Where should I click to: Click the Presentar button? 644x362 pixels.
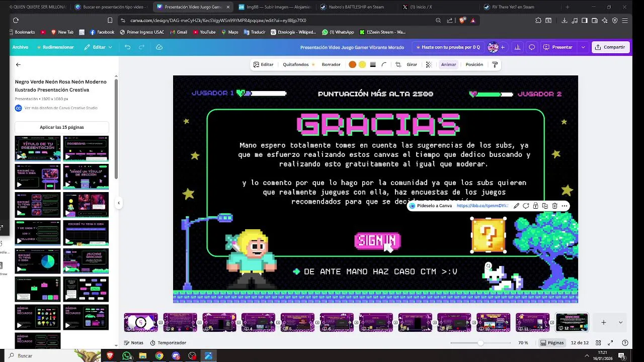click(558, 47)
